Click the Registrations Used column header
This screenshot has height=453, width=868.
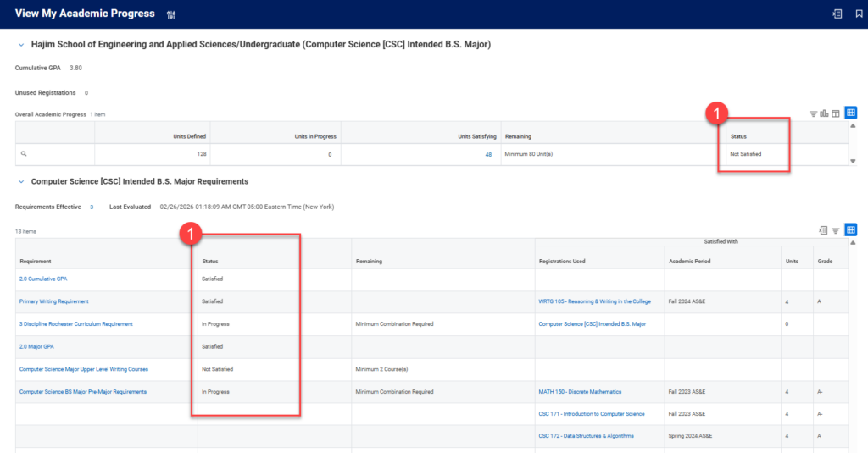coord(562,261)
